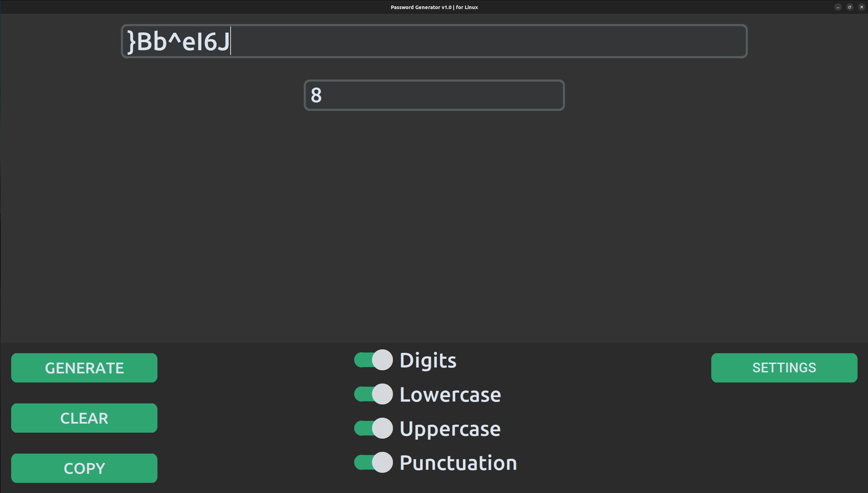Open the SETTINGS panel
The image size is (868, 493).
[784, 368]
